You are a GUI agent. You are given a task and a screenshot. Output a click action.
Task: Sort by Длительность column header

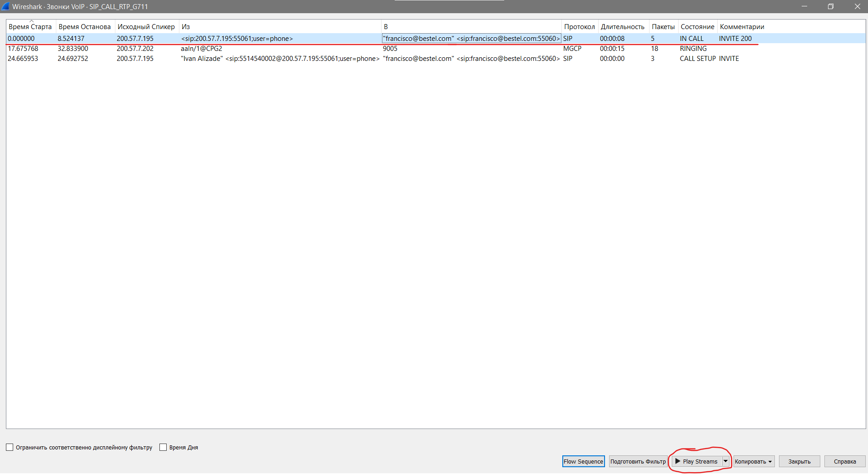tap(623, 27)
